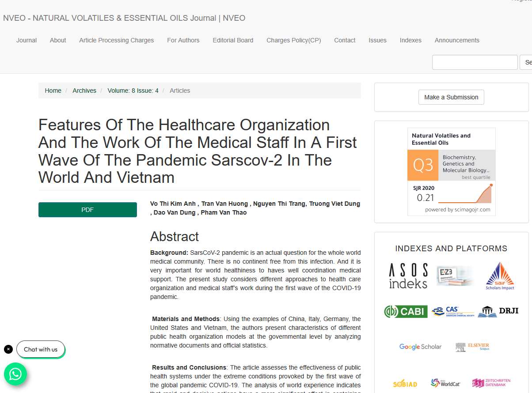Click the Make a Submission button
This screenshot has height=393, width=532.
point(451,97)
